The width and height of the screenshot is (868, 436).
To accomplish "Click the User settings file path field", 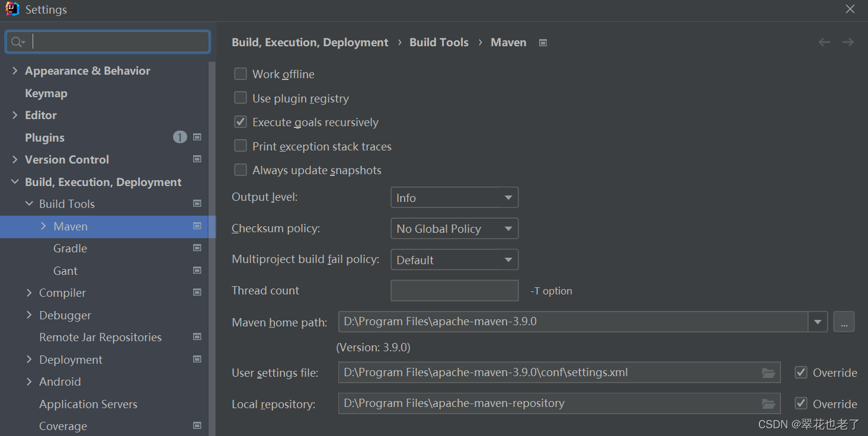I will (x=559, y=373).
